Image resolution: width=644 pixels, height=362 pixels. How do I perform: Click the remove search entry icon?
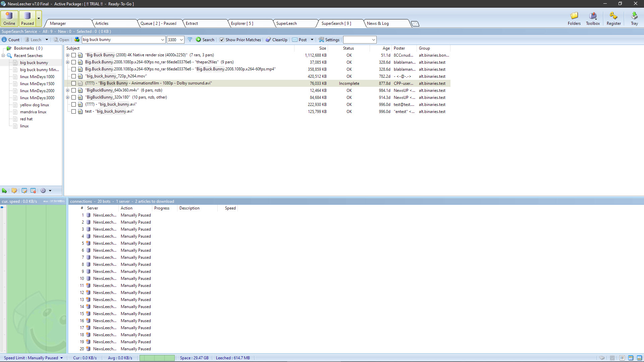coord(33,191)
